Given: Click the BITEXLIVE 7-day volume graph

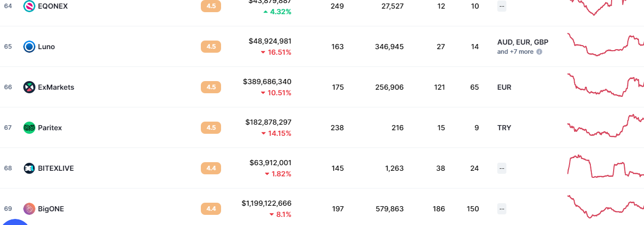Looking at the screenshot, I should [x=605, y=167].
